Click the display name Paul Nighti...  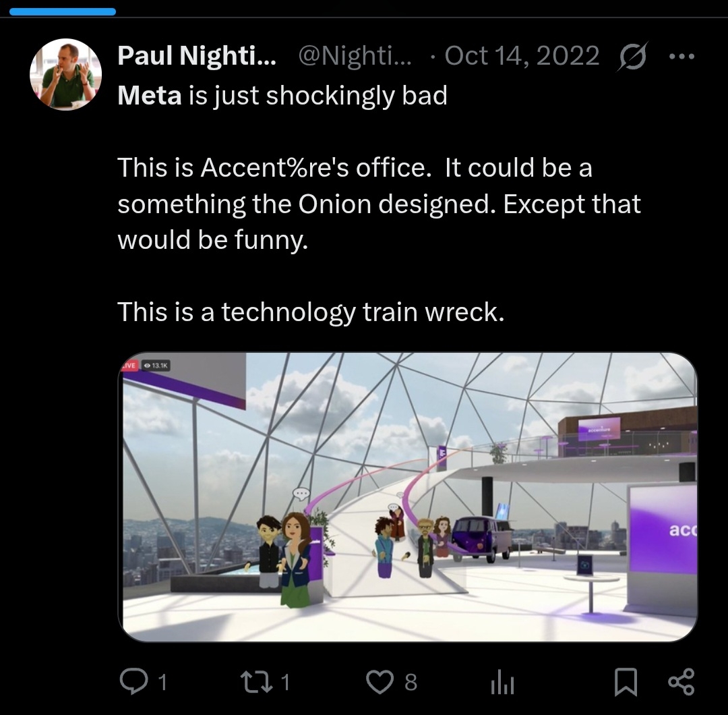(196, 56)
